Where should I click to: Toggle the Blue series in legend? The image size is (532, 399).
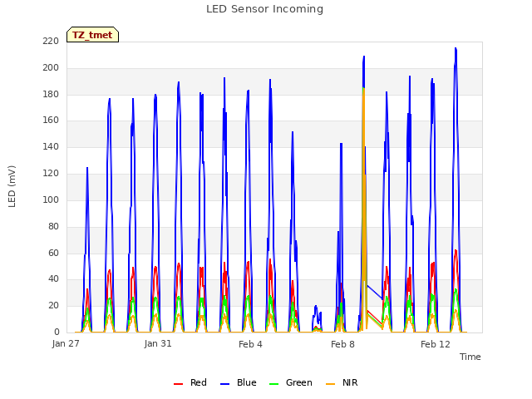click(239, 382)
